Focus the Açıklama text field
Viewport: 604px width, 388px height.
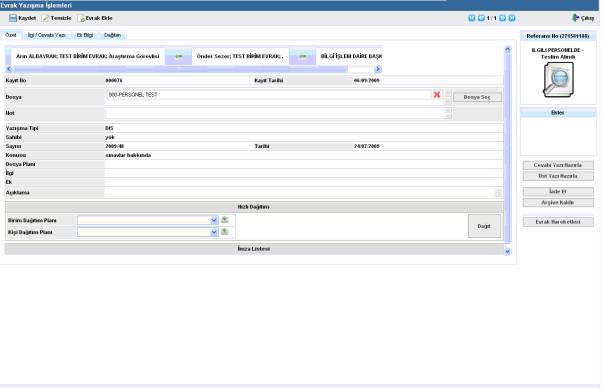[x=300, y=193]
